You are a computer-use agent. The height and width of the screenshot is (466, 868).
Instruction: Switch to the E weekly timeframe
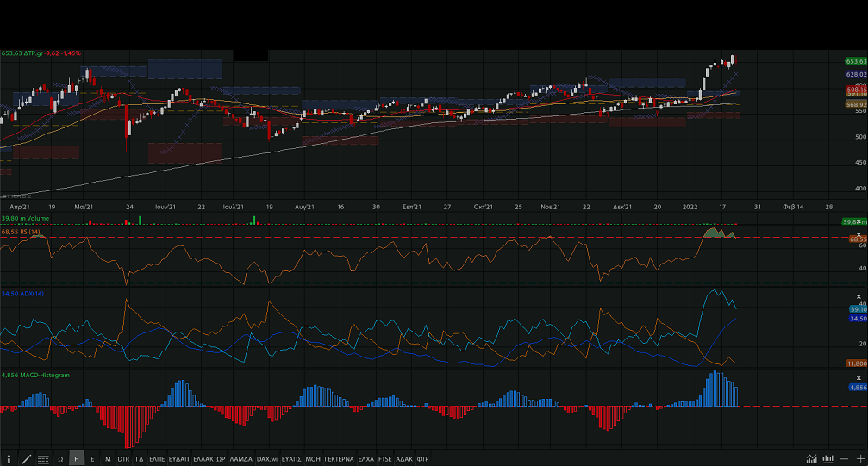92,459
